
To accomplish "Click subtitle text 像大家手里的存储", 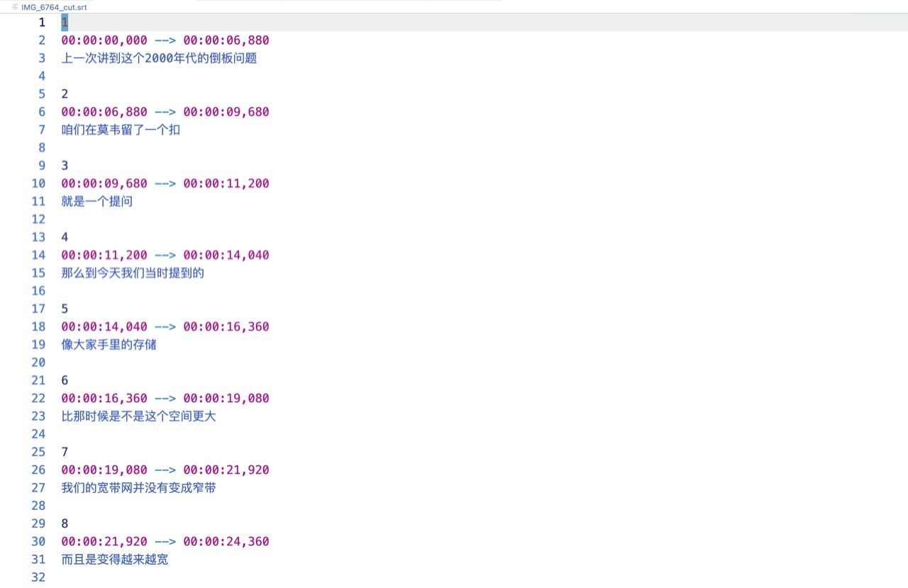I will (109, 345).
